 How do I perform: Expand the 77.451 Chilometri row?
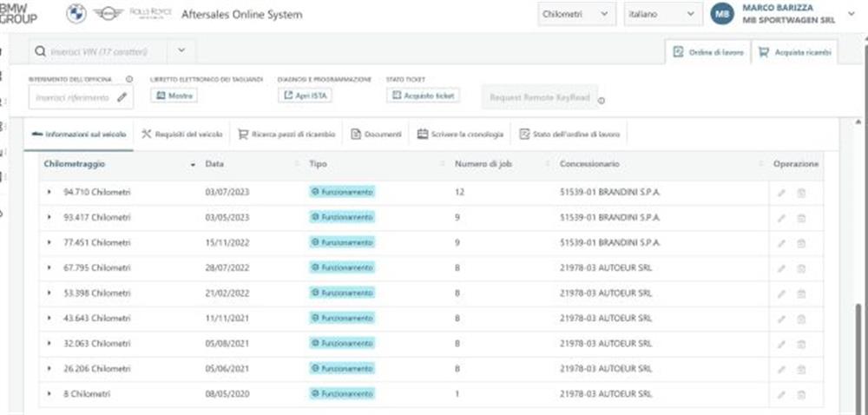pyautogui.click(x=49, y=242)
